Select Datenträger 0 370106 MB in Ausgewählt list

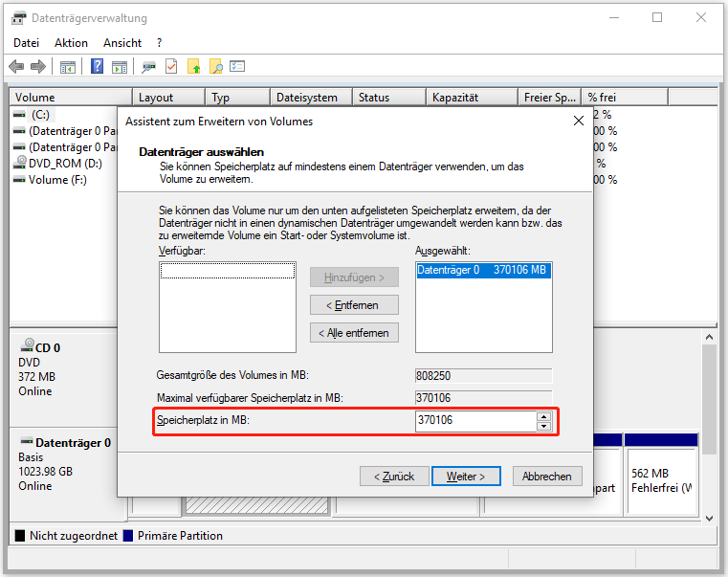point(483,270)
